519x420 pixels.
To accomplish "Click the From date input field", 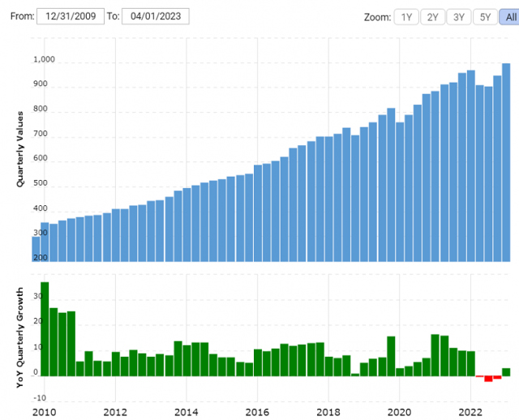I will pyautogui.click(x=71, y=17).
